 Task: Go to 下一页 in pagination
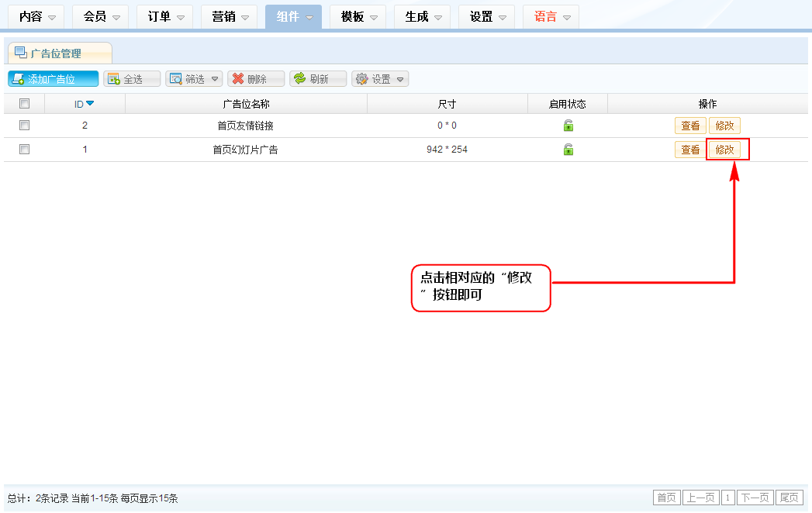click(754, 498)
